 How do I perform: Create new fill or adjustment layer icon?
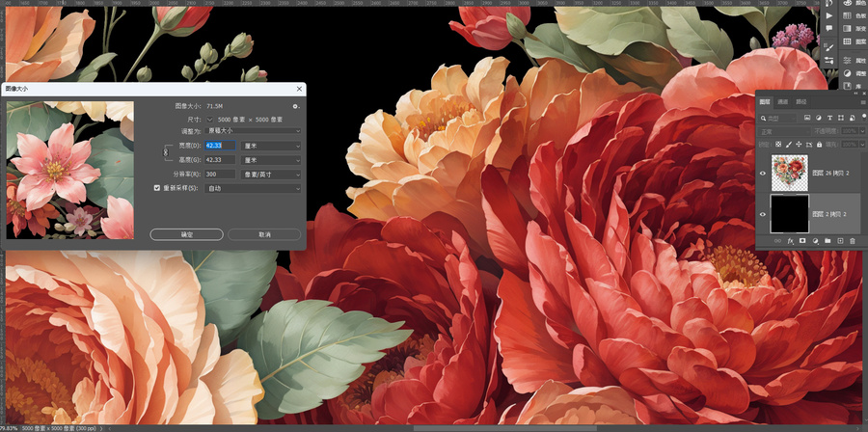pyautogui.click(x=815, y=241)
